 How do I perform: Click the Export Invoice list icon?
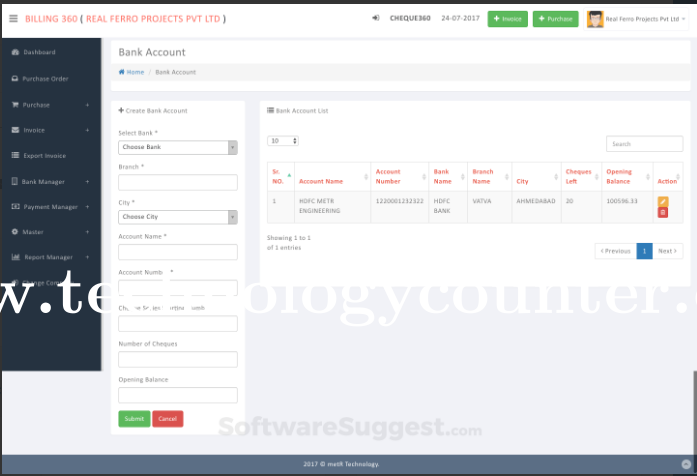pyautogui.click(x=15, y=155)
